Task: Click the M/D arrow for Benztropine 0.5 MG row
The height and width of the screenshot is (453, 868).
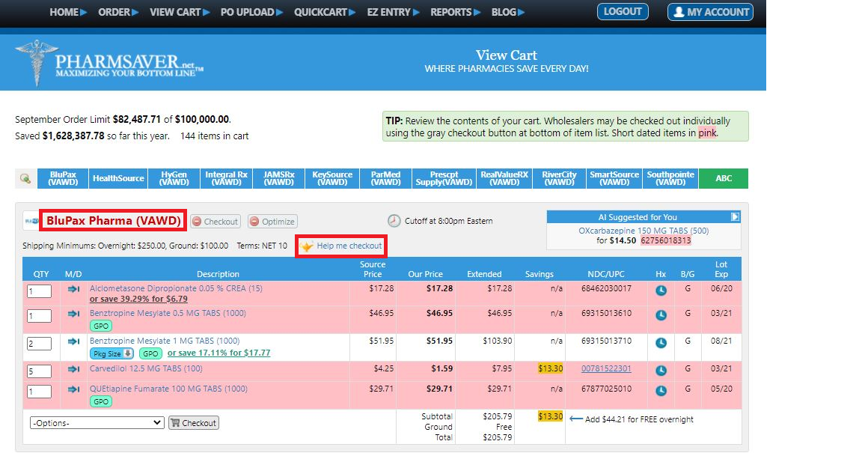Action: pos(73,314)
